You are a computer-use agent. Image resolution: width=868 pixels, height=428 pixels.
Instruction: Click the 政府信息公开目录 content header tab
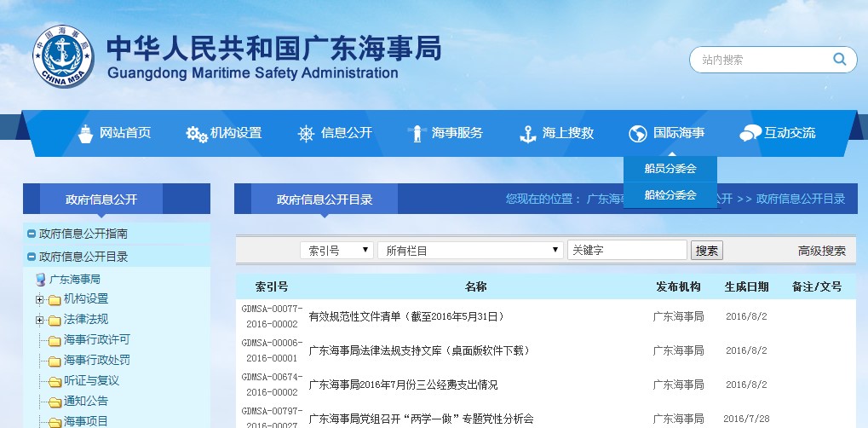pos(325,199)
